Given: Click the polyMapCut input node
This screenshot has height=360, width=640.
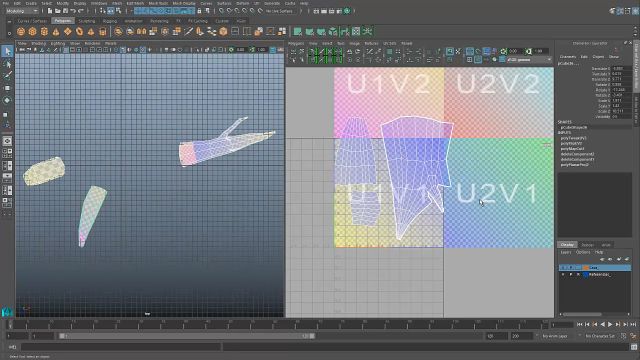Looking at the screenshot, I should [x=572, y=149].
